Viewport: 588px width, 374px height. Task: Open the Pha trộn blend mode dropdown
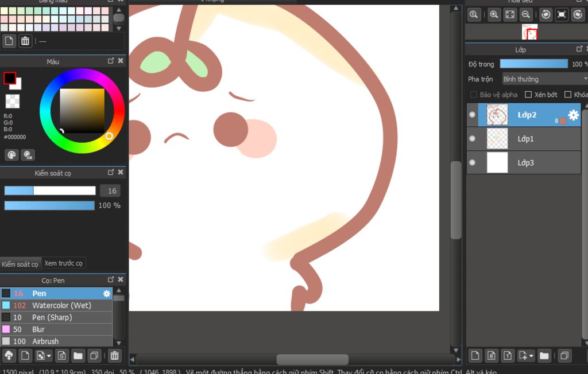point(545,79)
